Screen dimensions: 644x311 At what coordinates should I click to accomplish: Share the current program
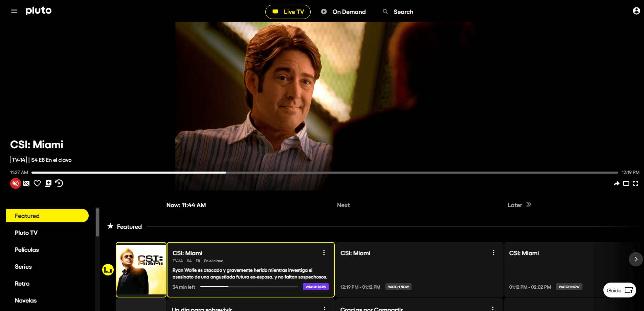(617, 183)
